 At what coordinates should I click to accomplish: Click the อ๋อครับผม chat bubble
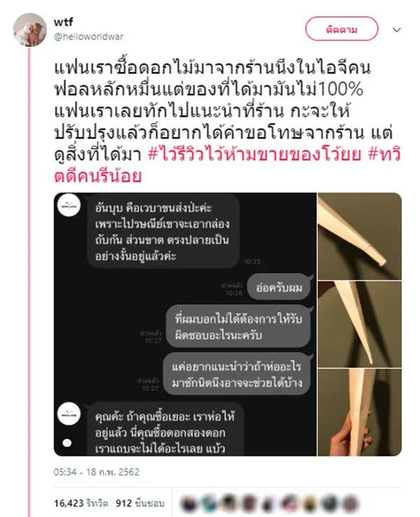[279, 288]
